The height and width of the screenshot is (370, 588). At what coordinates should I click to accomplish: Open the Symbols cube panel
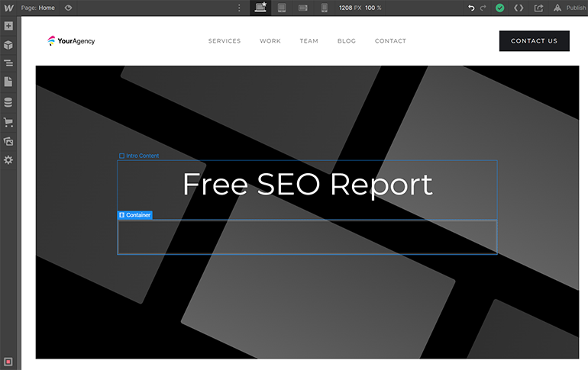[8, 44]
